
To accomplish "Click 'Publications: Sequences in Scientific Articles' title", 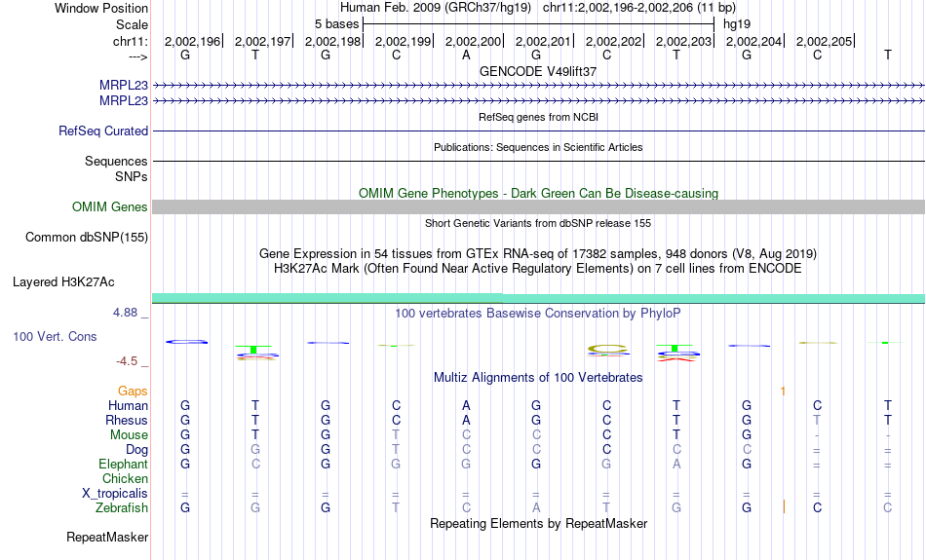I will click(x=538, y=147).
